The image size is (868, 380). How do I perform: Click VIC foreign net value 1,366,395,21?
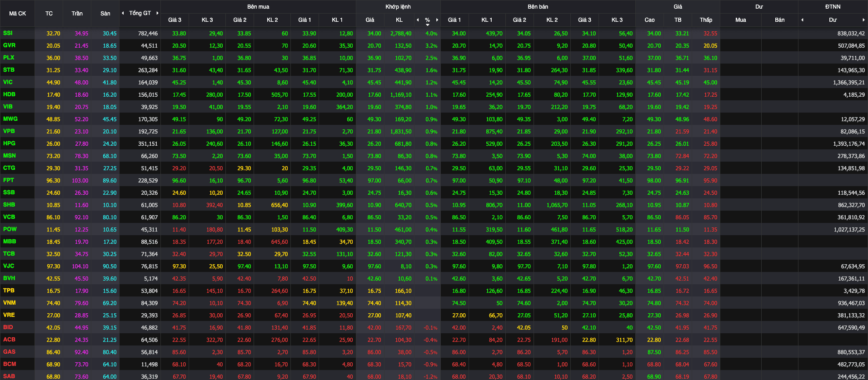849,83
